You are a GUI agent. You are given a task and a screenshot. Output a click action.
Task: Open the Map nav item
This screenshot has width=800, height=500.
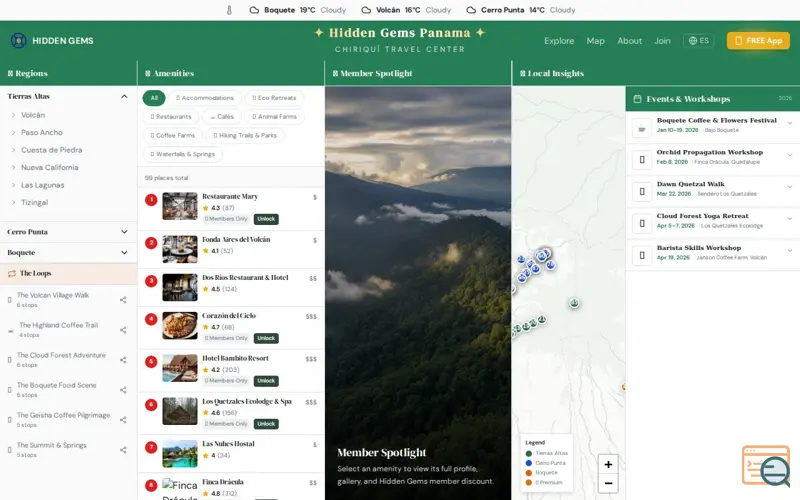point(595,41)
